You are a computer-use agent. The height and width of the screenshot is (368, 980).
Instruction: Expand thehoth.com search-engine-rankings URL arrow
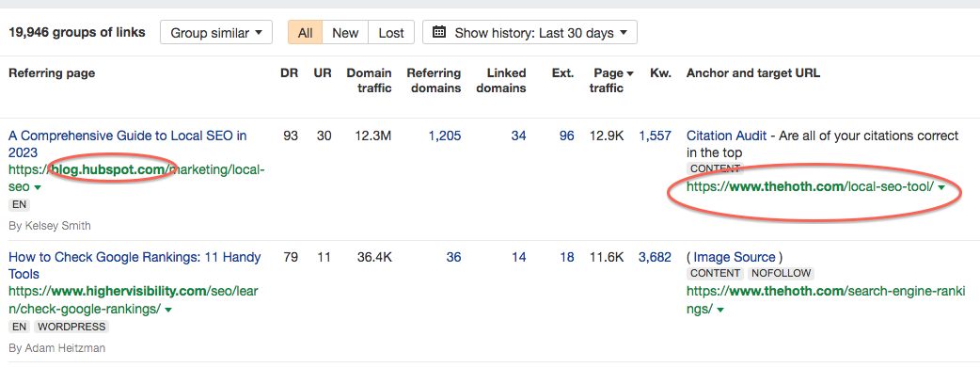720,309
